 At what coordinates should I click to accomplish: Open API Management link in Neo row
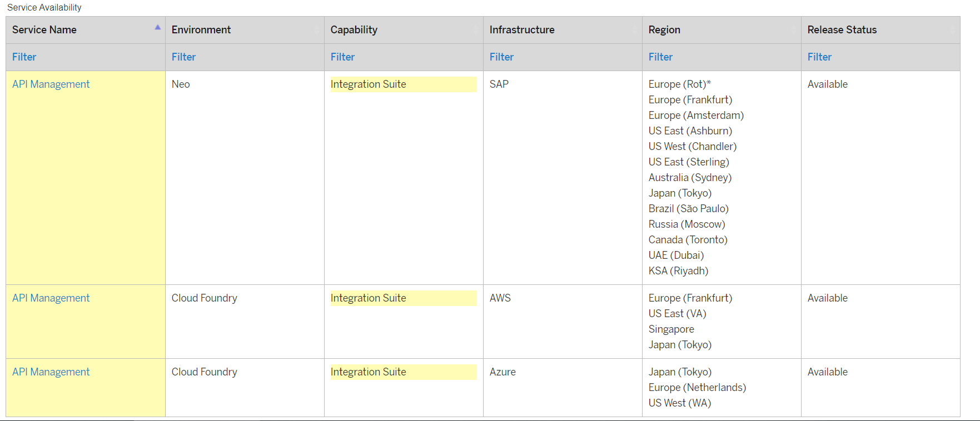click(x=51, y=84)
